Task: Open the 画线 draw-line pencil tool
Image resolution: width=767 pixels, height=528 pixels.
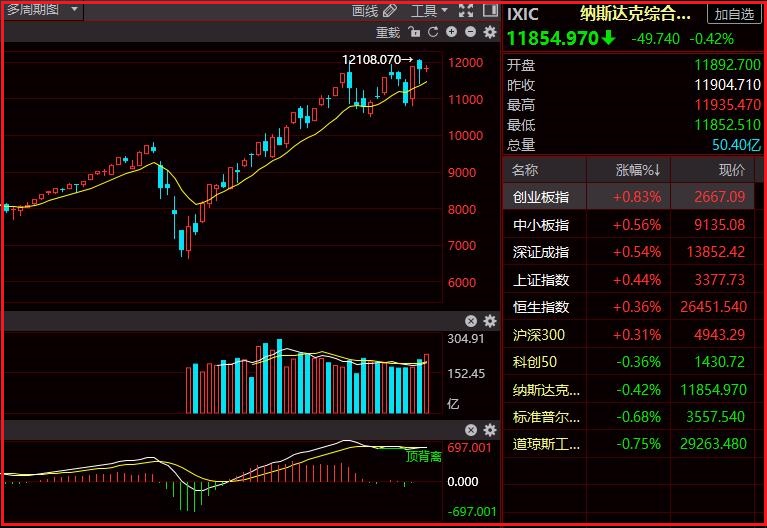Action: tap(374, 10)
